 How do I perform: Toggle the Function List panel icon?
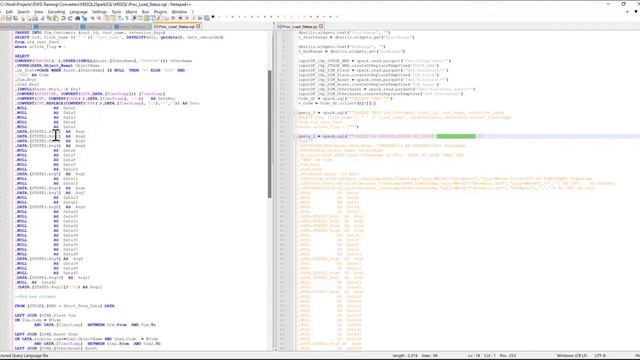tap(160, 18)
